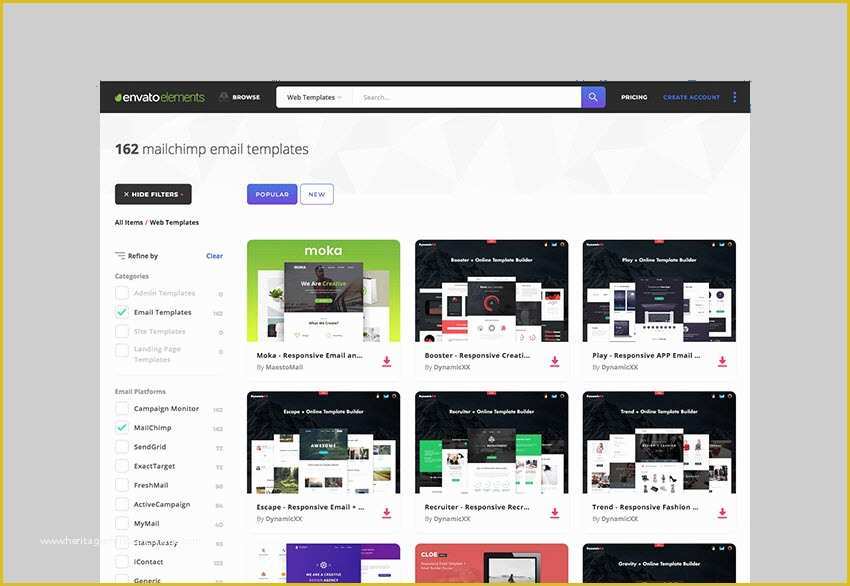Click the Refine by filter icon

click(x=120, y=256)
